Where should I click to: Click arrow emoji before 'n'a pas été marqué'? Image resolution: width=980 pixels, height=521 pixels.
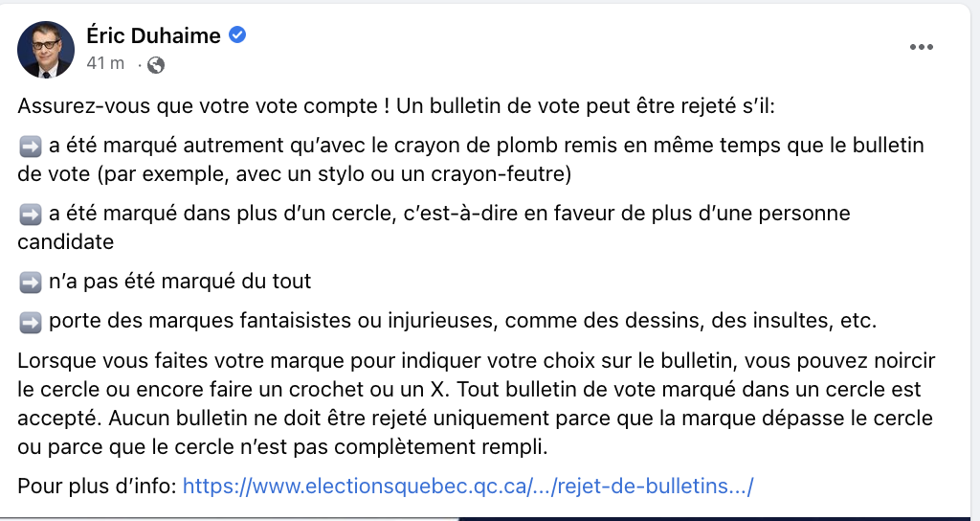[30, 283]
